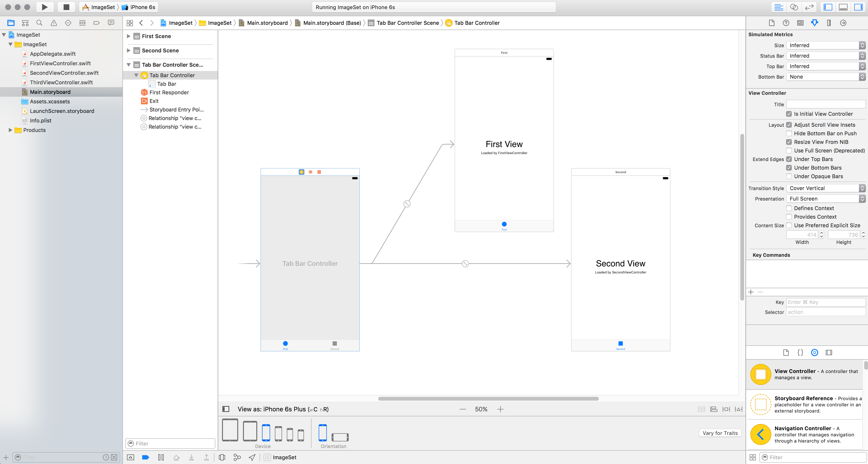Open the Size inspector ruler icon
868x464 pixels.
click(x=829, y=23)
